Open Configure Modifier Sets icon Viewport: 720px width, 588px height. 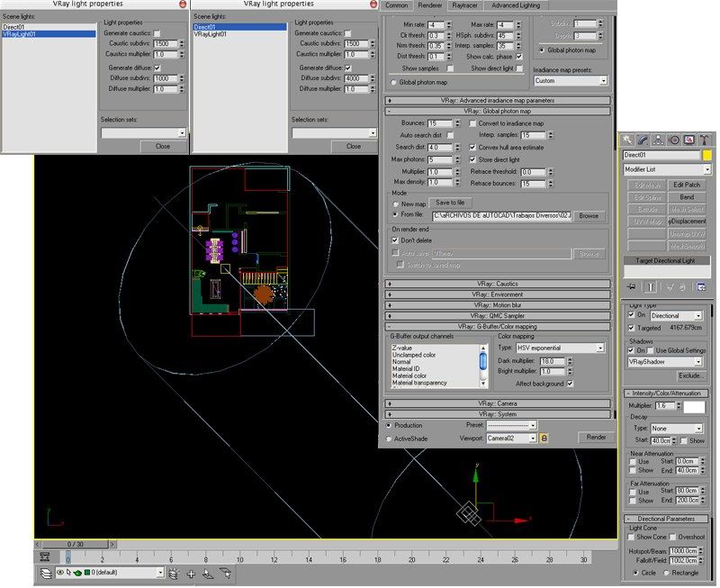tap(701, 287)
